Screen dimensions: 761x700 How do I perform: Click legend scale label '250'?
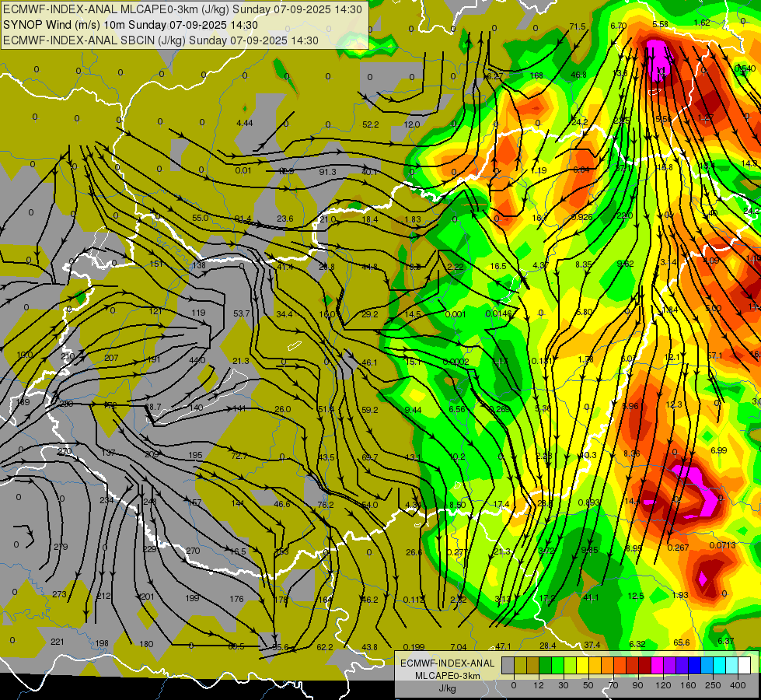(713, 685)
